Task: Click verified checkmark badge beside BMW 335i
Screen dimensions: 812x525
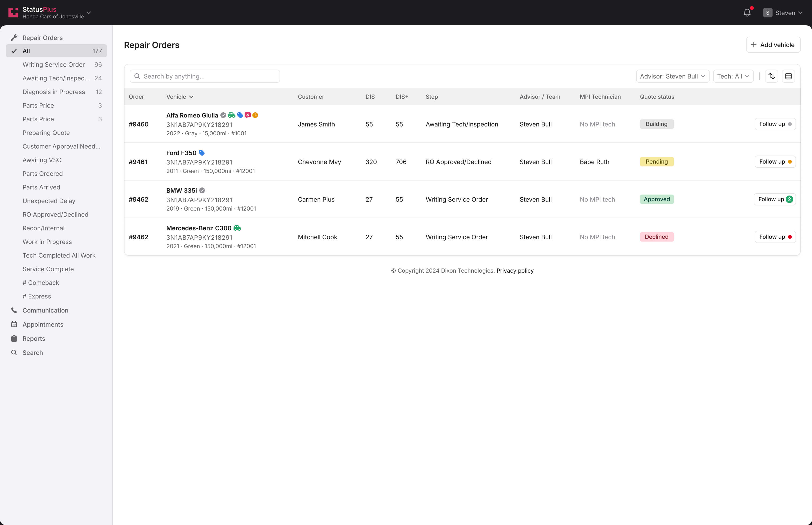Action: pyautogui.click(x=202, y=190)
